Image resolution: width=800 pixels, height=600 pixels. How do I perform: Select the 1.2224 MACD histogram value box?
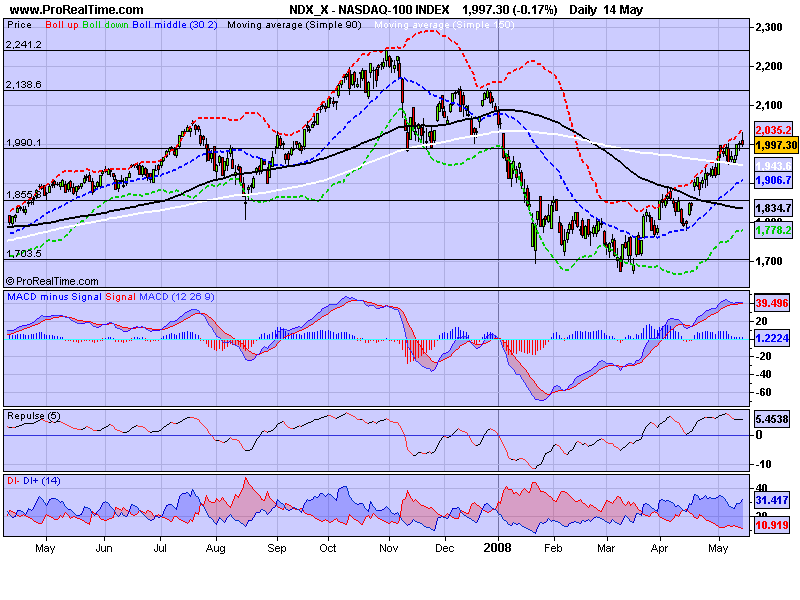(772, 338)
